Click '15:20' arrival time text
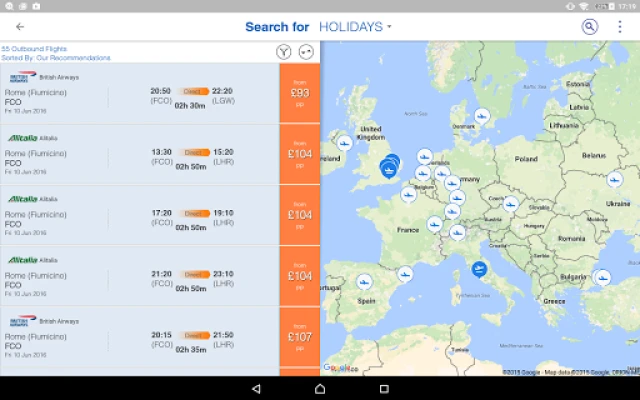The image size is (640, 400). (x=223, y=152)
